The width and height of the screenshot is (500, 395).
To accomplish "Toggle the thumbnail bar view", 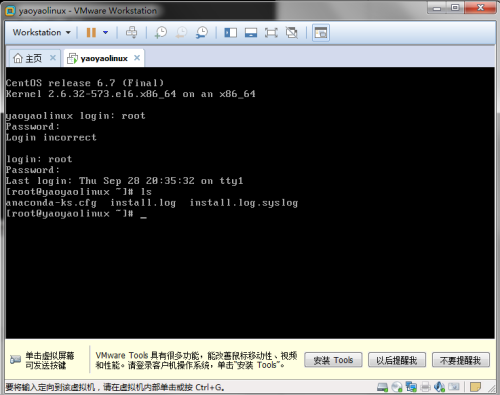I will pos(251,32).
